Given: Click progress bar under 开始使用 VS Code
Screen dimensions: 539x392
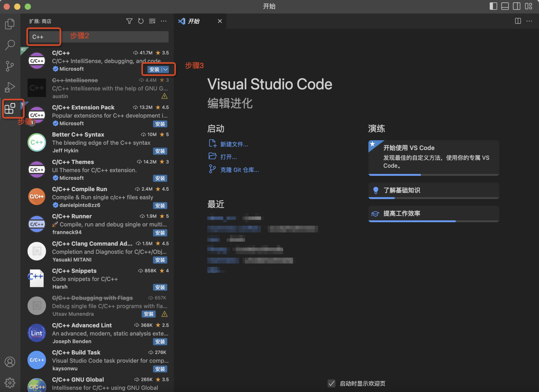Looking at the screenshot, I should coord(434,175).
